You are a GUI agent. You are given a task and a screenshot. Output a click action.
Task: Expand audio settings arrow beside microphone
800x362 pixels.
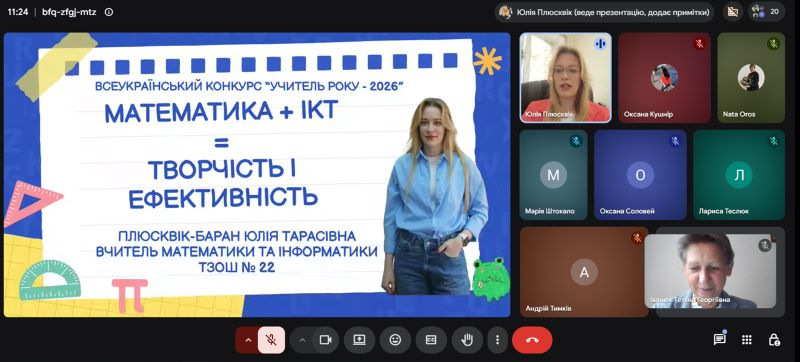[248, 340]
